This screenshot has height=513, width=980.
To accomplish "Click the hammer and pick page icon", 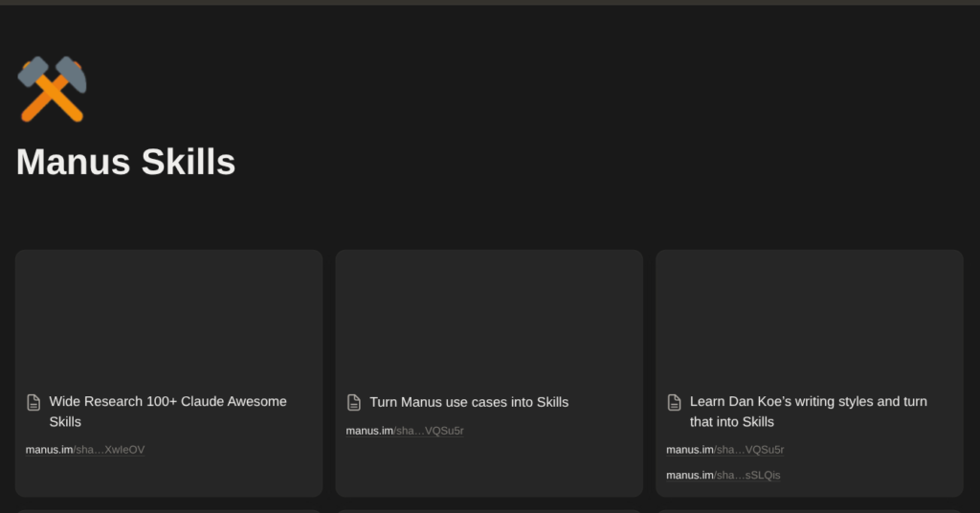I will point(52,89).
